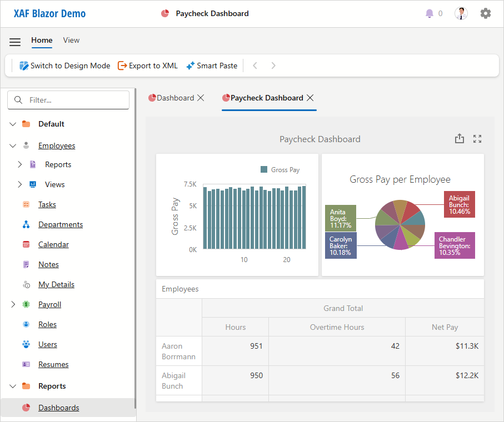Click the Export to XML button
Image resolution: width=504 pixels, height=422 pixels.
(148, 66)
